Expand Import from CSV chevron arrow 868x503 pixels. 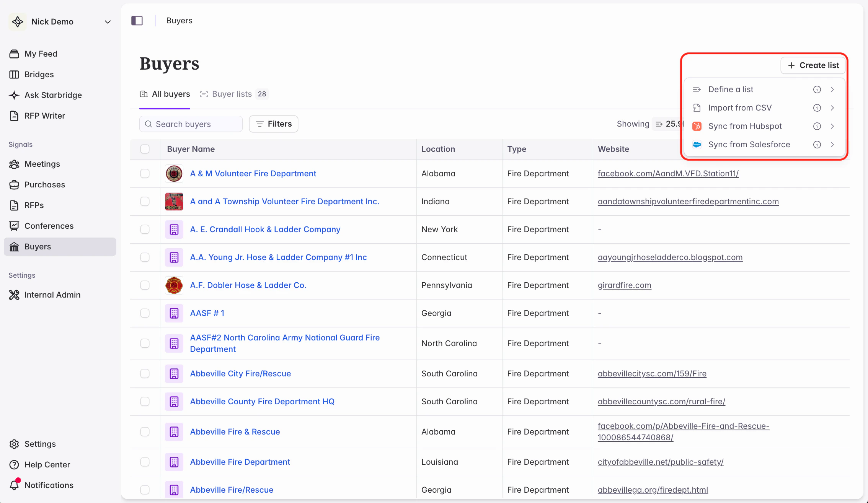tap(832, 108)
